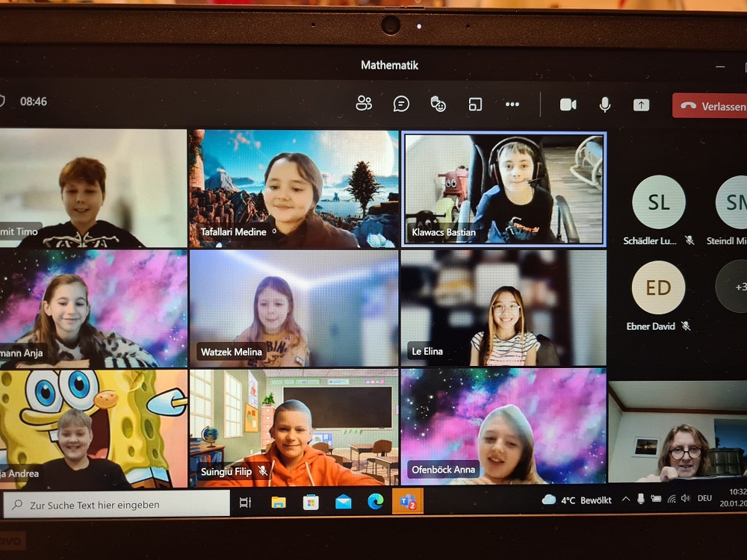The height and width of the screenshot is (560, 747).
Task: Mute or unmute the microphone
Action: tap(605, 105)
